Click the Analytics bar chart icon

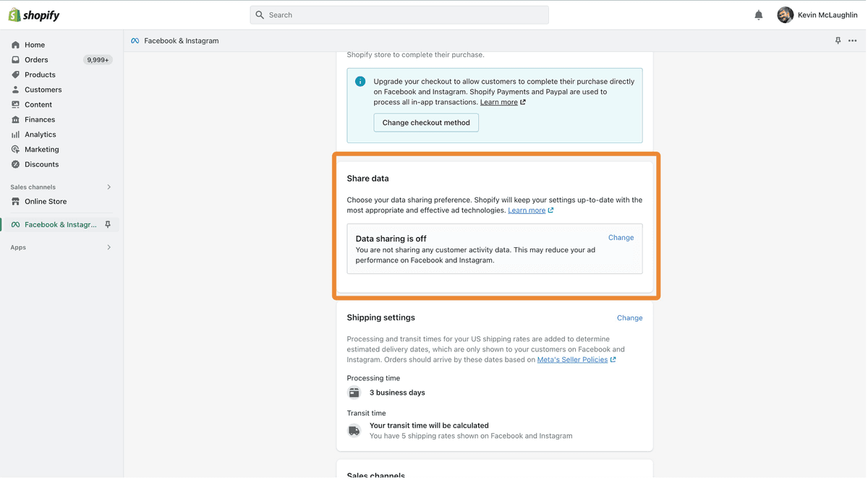point(16,134)
